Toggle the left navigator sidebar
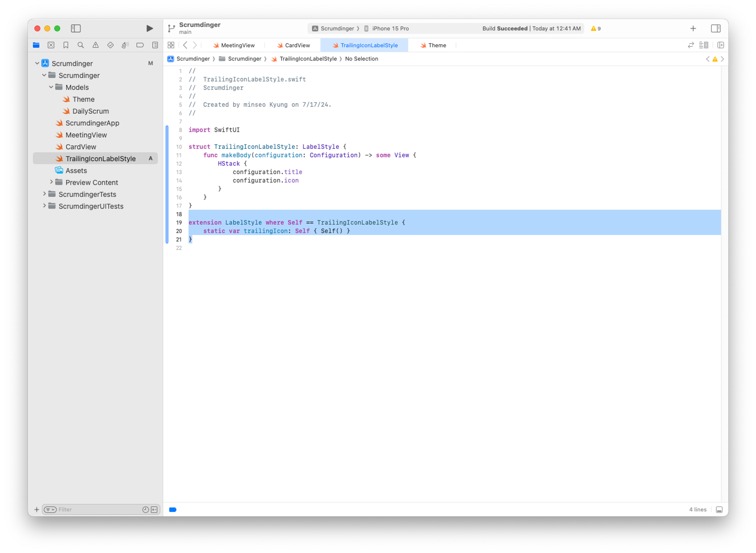Viewport: 756px width, 553px height. (76, 28)
